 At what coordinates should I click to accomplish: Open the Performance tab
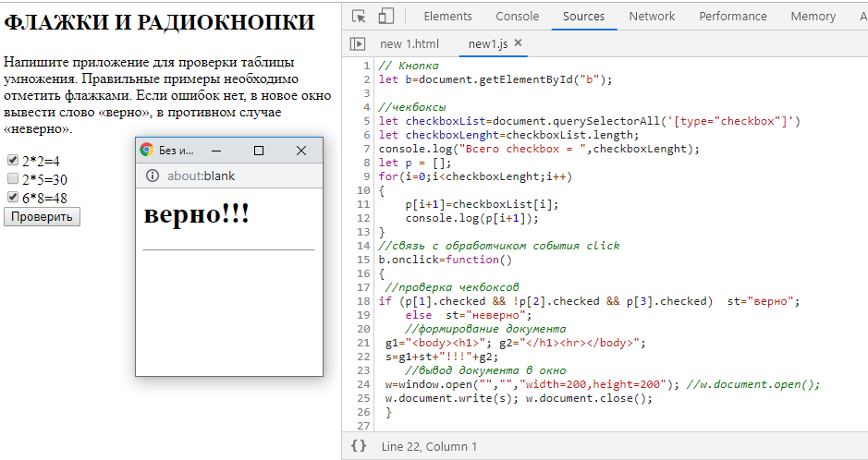(x=732, y=16)
